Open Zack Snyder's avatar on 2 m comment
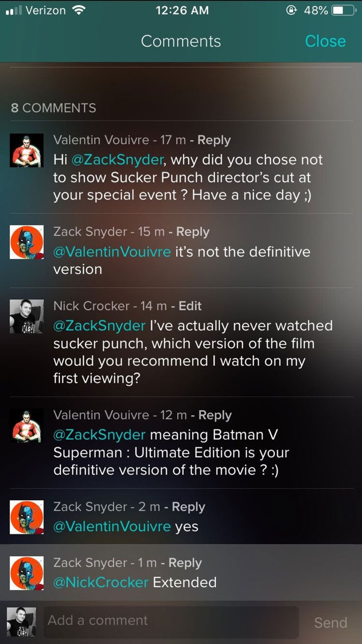 pos(27,517)
